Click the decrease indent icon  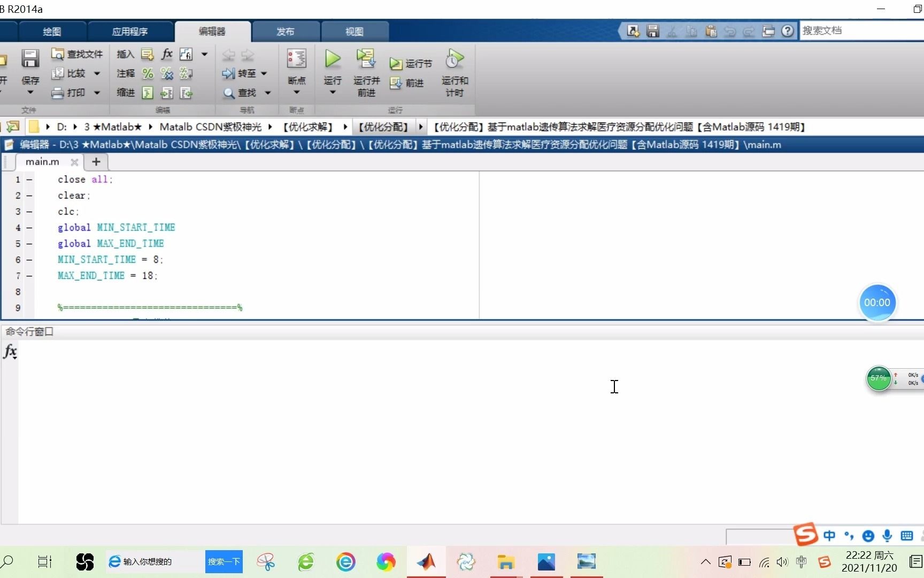[186, 93]
